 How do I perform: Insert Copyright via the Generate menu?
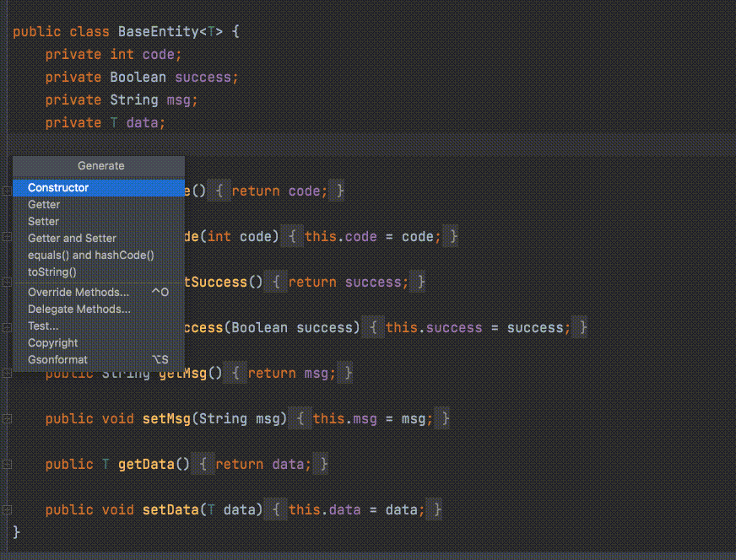tap(52, 342)
